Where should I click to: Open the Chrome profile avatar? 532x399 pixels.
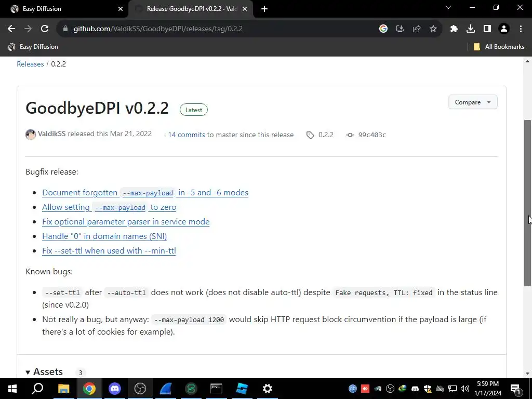coord(504,29)
